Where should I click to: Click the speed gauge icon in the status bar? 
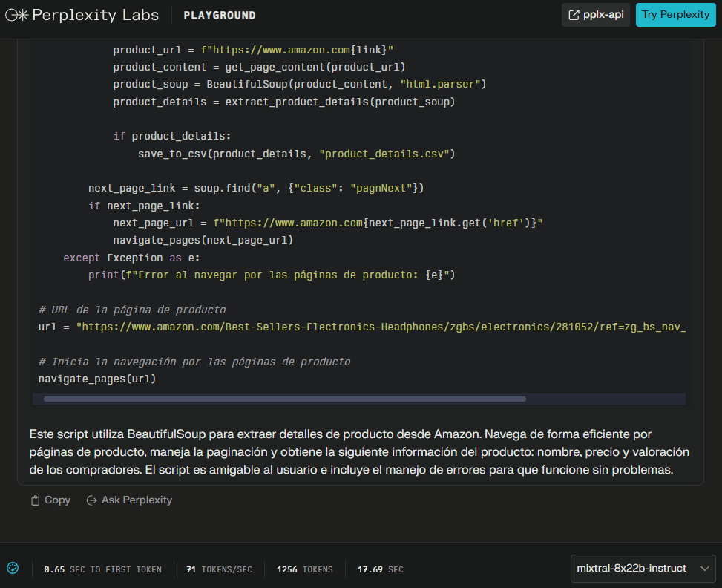pyautogui.click(x=13, y=568)
